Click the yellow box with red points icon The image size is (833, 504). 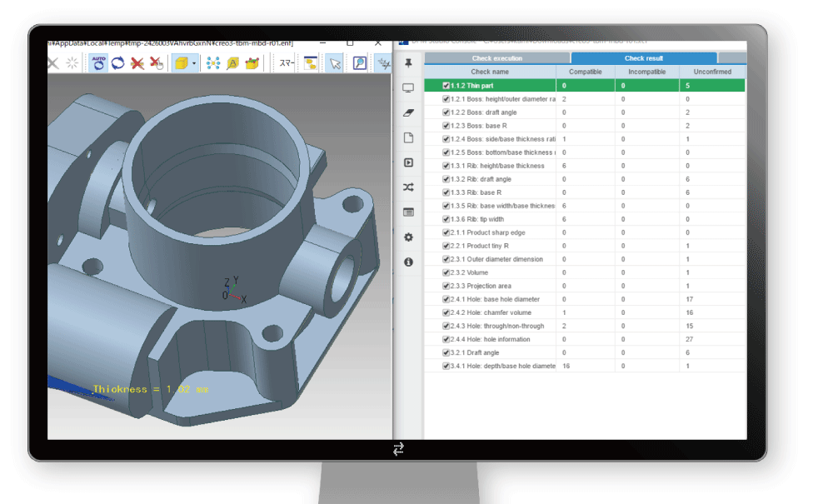(x=252, y=64)
